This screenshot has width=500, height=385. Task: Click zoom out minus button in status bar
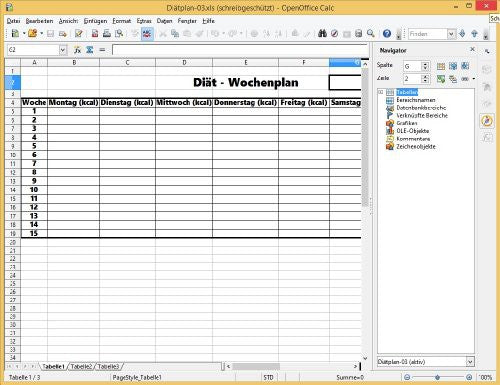point(407,377)
